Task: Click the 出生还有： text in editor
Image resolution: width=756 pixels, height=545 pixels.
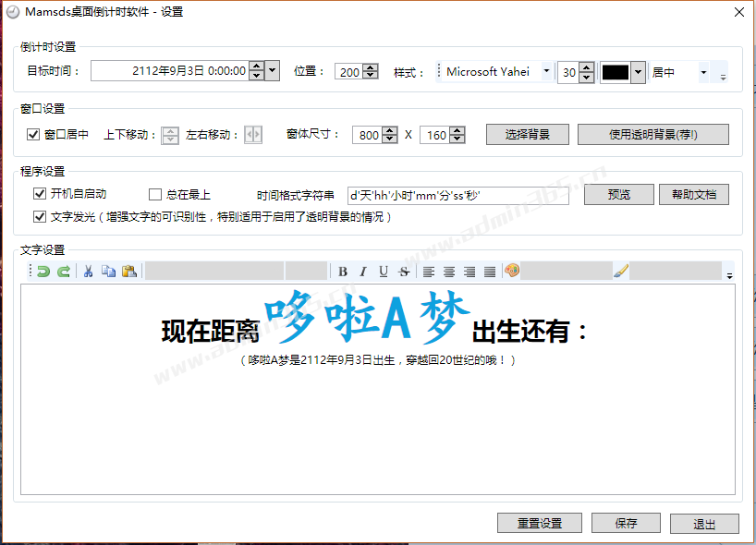Action: click(530, 332)
